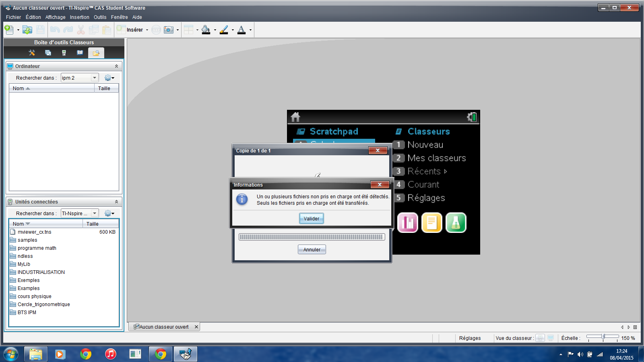This screenshot has width=644, height=362.
Task: Select the BTS IPM folder
Action: coord(64,313)
